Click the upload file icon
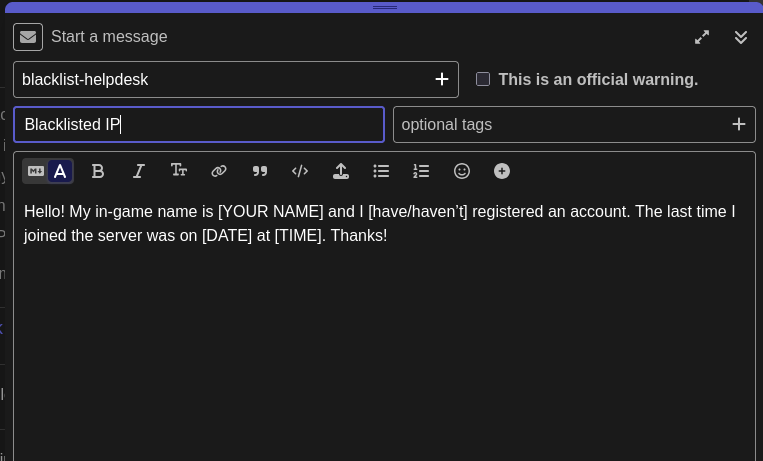Viewport: 763px width, 461px height. pos(341,171)
